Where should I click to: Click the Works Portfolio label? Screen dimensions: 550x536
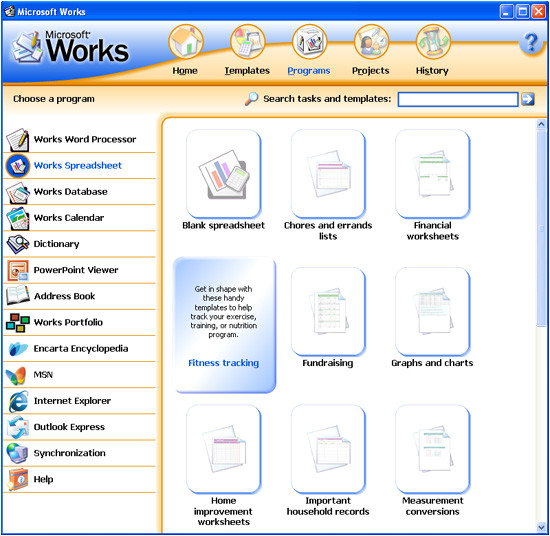point(68,322)
